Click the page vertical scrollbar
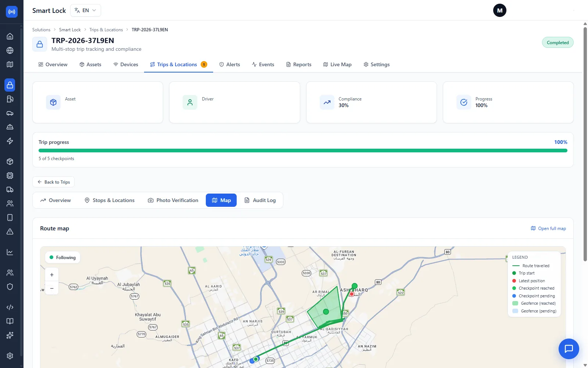 tap(585, 144)
